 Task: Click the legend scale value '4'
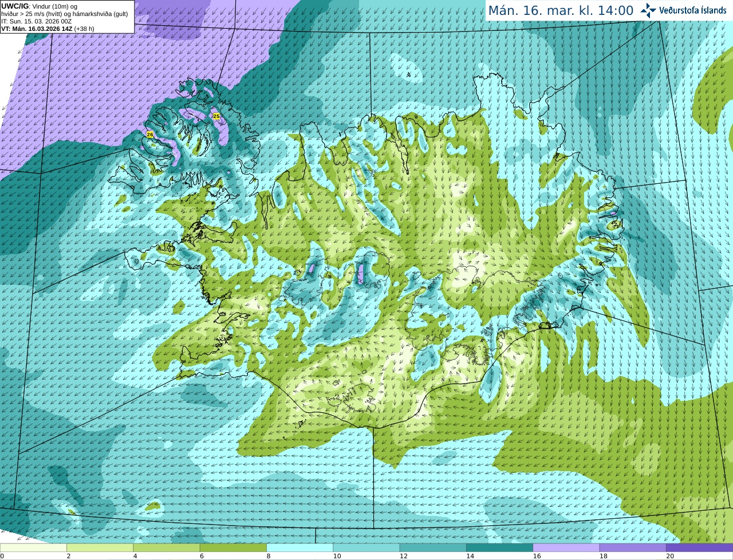point(135,556)
